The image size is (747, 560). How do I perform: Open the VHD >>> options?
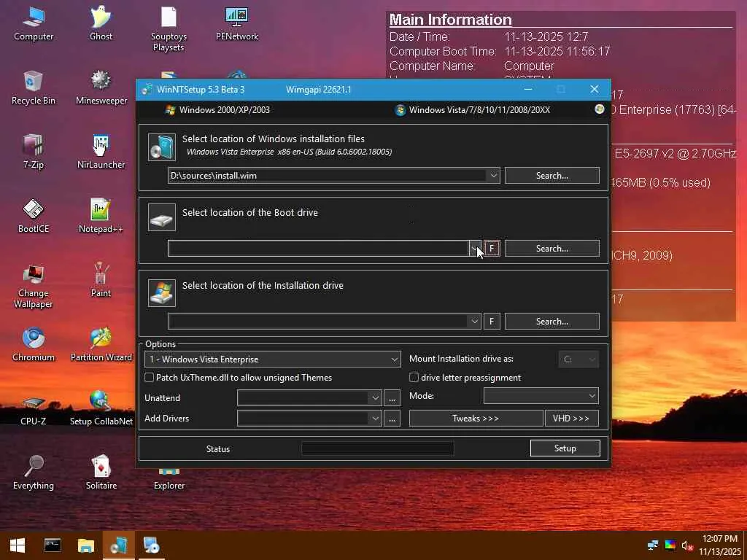pyautogui.click(x=572, y=419)
